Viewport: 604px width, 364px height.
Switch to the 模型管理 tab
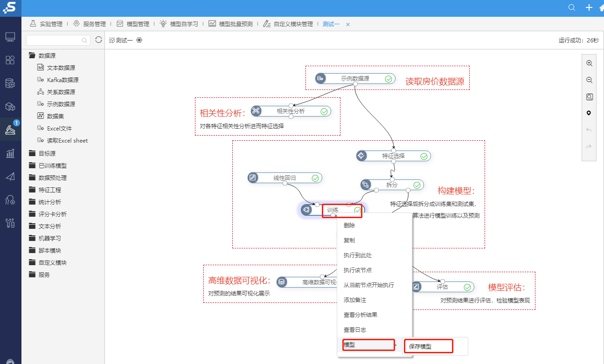[x=133, y=24]
